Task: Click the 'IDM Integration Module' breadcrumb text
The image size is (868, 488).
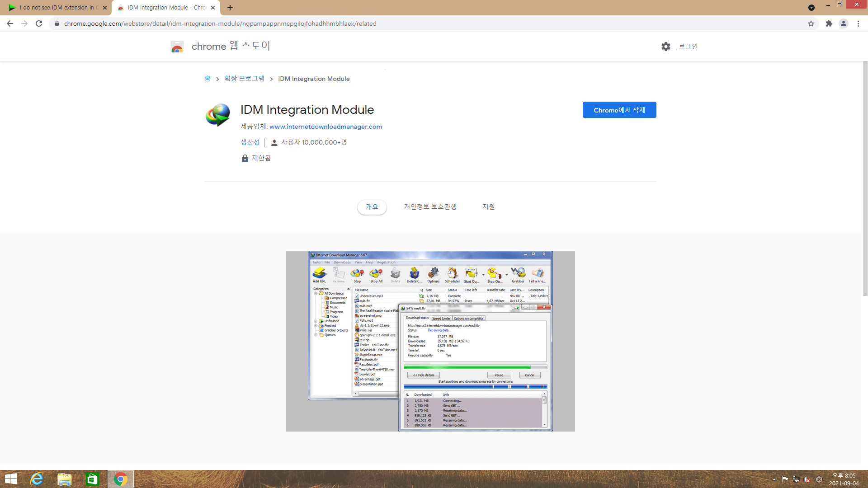Action: (314, 79)
